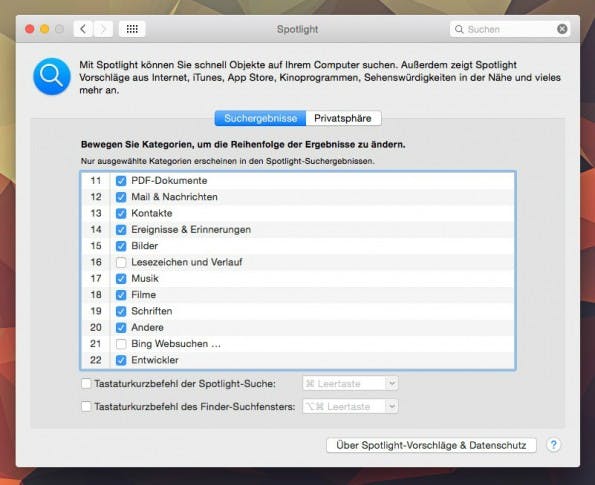This screenshot has height=485, width=595.
Task: Enable Tastaturkurzbefehl der Spotlight-Suche checkbox
Action: (x=86, y=384)
